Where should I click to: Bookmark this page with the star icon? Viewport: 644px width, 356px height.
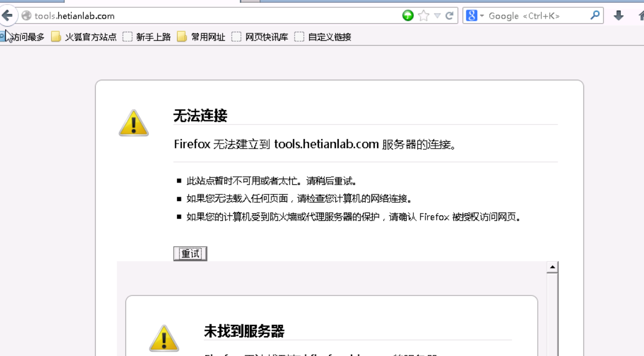click(x=423, y=16)
